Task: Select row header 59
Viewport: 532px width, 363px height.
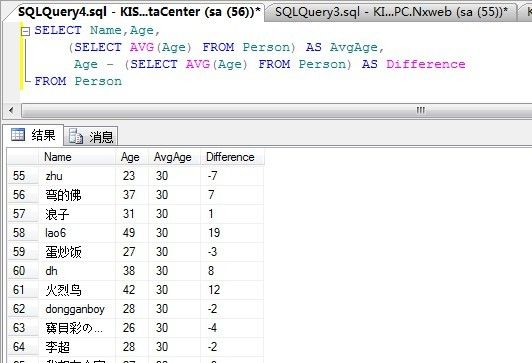Action: coord(23,252)
